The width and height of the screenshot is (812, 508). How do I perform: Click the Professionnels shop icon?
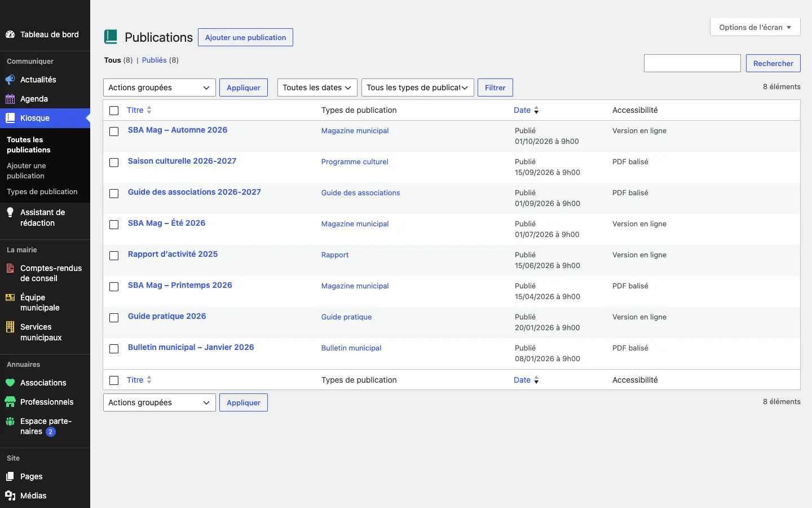(10, 402)
